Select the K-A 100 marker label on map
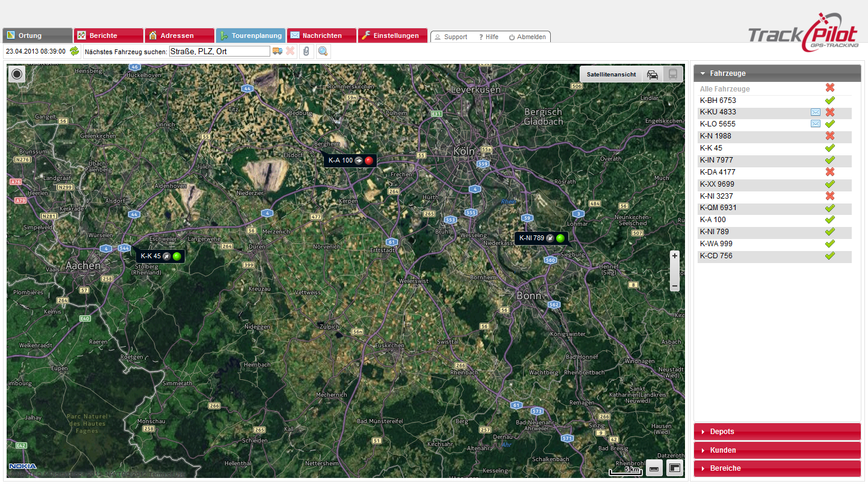868x484 pixels. point(340,161)
